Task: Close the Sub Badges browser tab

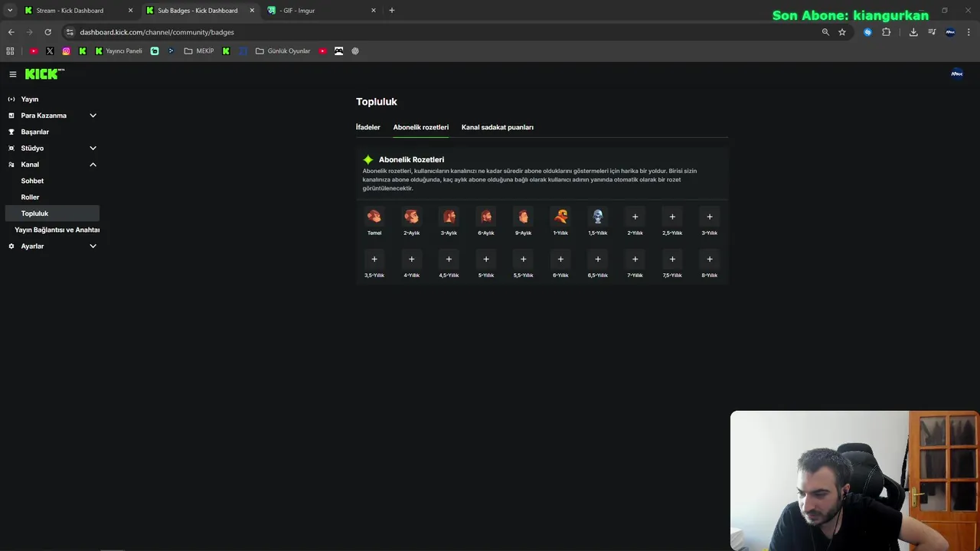Action: (x=252, y=11)
